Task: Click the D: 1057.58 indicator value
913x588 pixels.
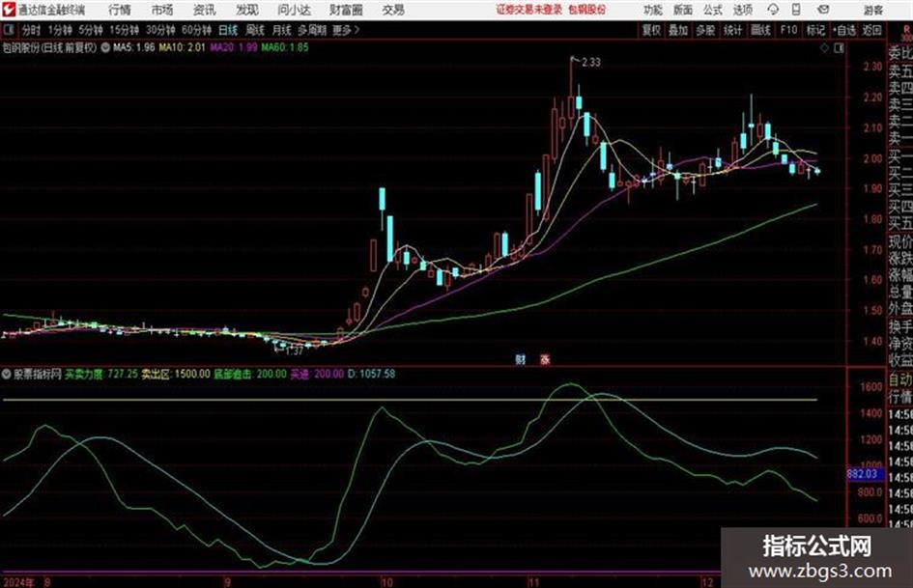Action: [x=372, y=374]
